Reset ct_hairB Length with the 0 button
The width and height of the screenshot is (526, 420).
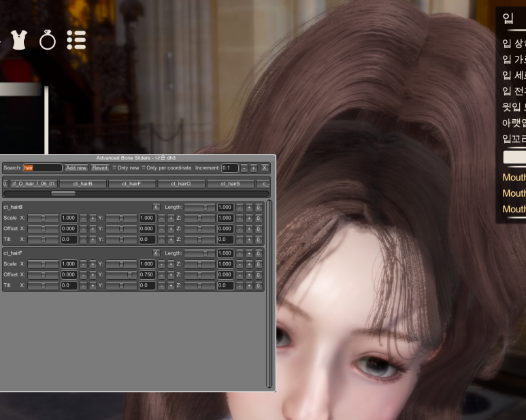(259, 207)
